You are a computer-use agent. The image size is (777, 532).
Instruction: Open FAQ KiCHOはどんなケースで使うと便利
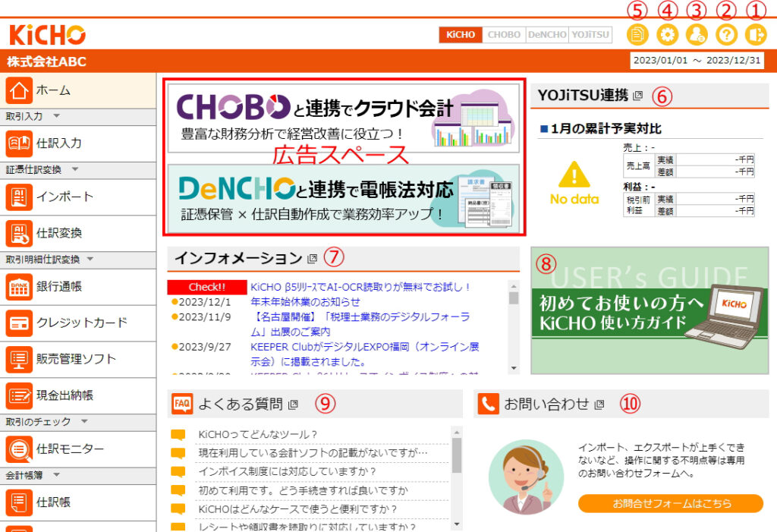click(x=297, y=509)
